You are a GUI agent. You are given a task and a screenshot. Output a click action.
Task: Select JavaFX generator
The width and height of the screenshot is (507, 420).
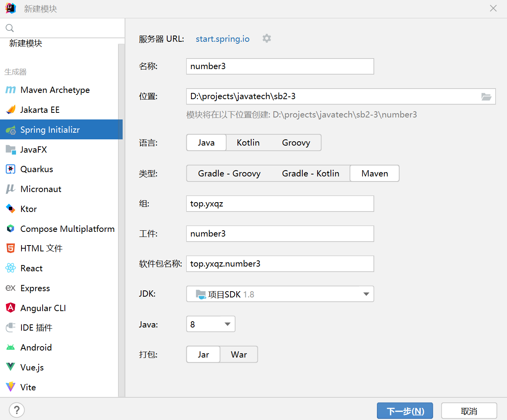tap(34, 149)
